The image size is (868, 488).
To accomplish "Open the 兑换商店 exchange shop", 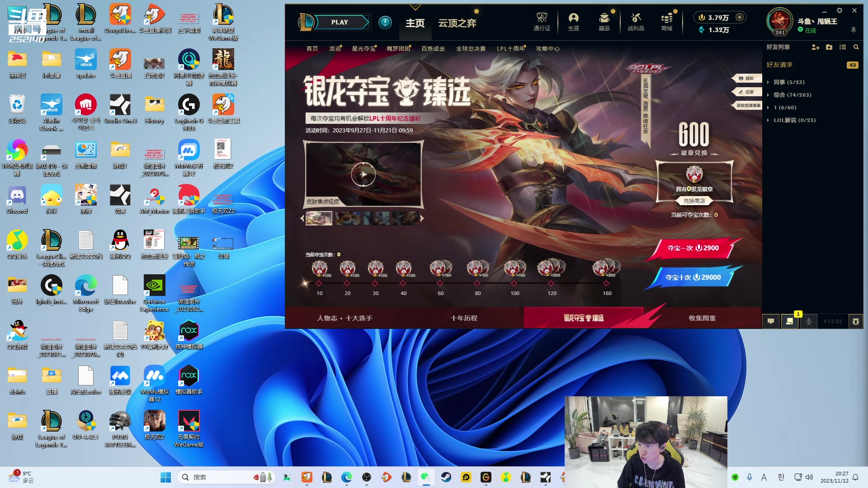I will coord(694,201).
